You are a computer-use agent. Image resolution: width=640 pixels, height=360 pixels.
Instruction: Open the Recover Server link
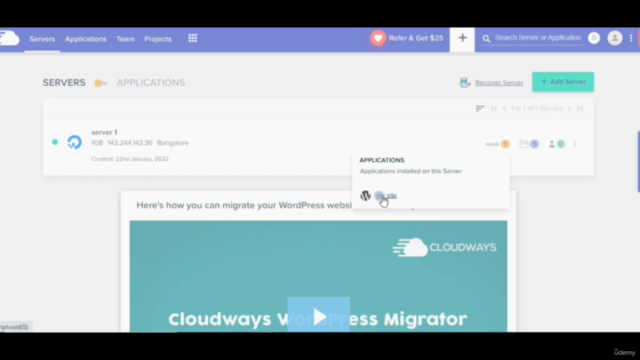499,83
